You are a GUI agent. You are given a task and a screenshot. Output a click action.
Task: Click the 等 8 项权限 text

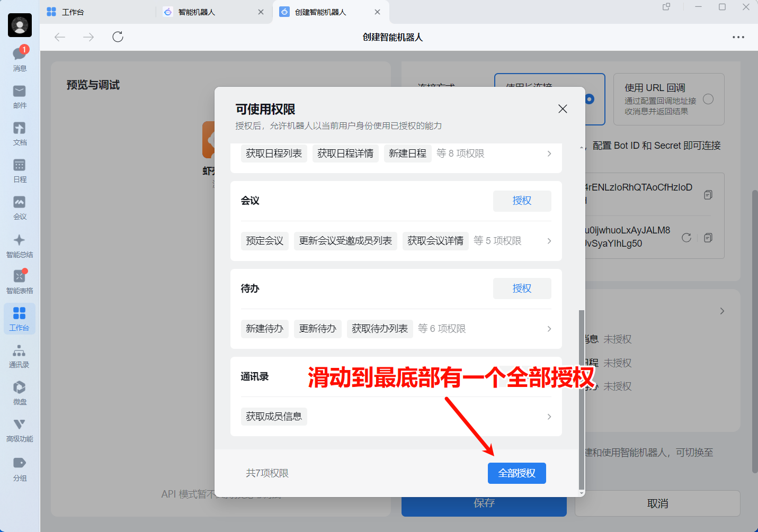pos(460,154)
